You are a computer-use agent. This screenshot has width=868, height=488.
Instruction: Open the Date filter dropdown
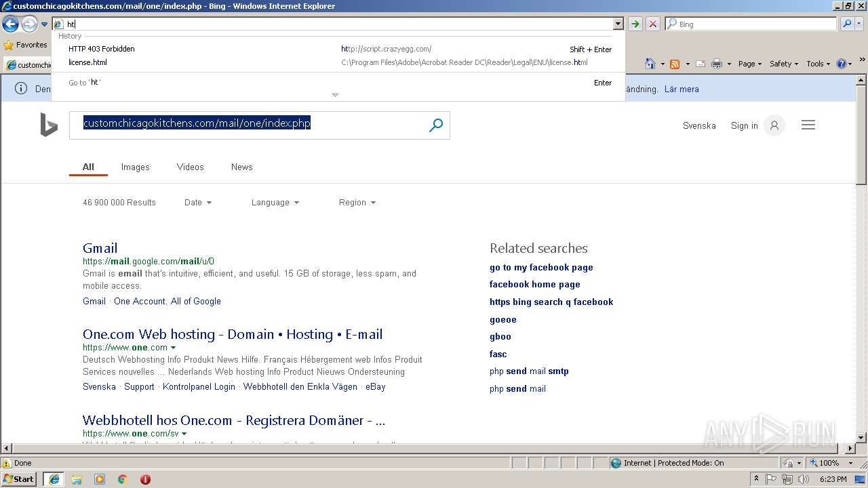click(198, 202)
